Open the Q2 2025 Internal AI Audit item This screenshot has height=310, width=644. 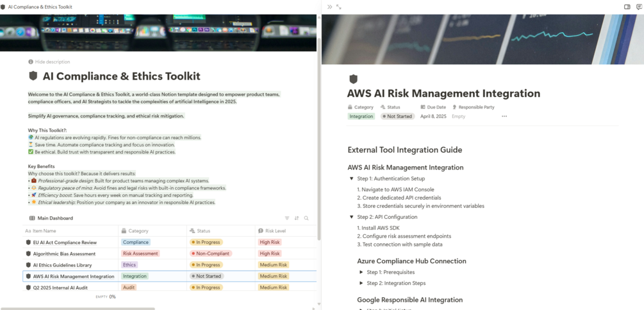point(60,288)
